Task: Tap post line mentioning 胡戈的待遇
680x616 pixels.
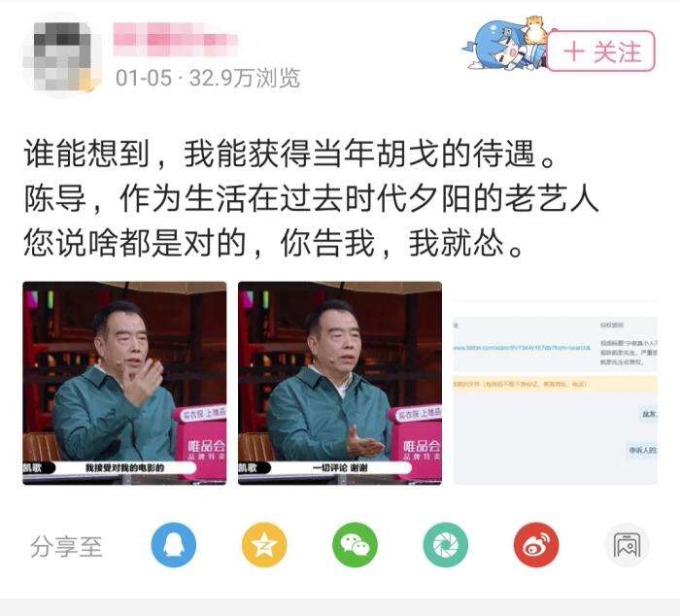Action: point(289,154)
